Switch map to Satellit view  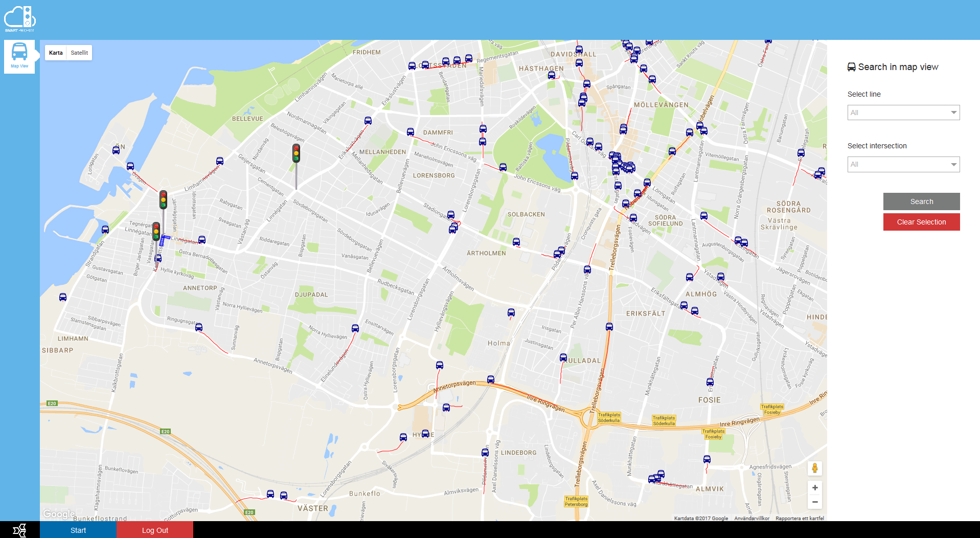point(79,53)
